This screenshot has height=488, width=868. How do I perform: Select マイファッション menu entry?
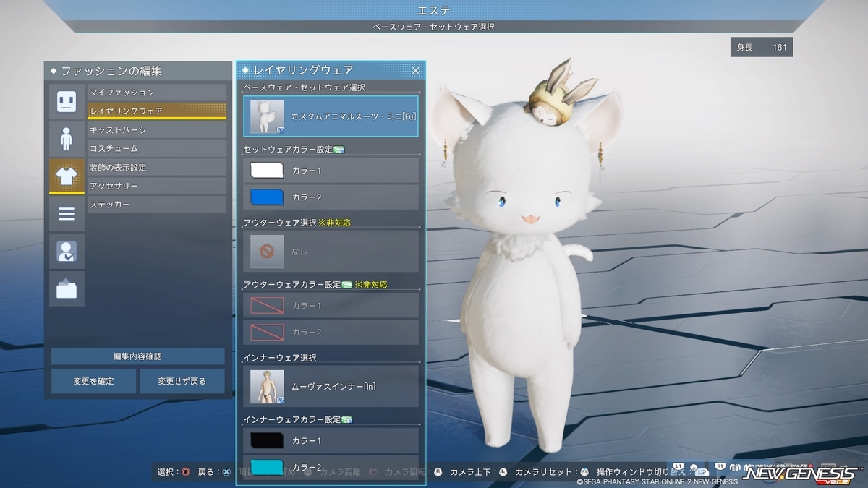(157, 93)
